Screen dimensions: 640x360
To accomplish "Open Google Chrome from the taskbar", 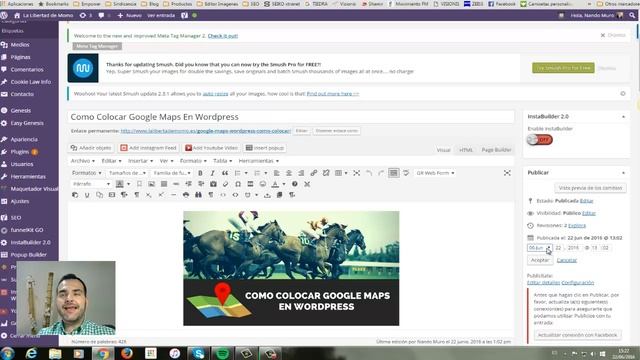I will pos(102,353).
